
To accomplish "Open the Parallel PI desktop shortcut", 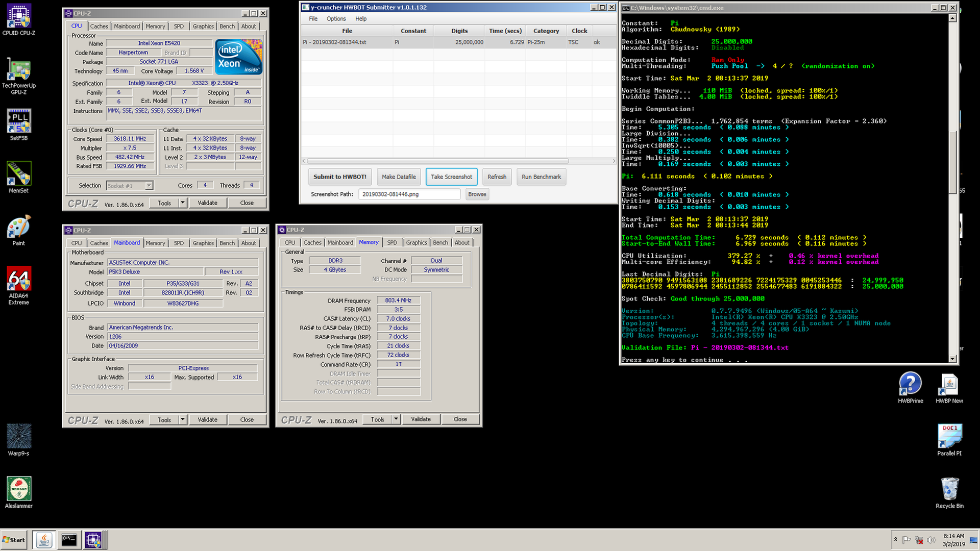I will point(949,440).
